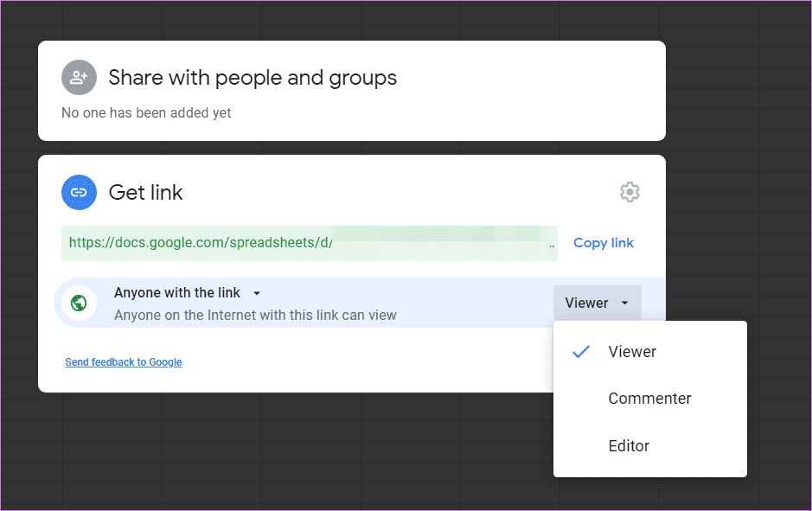This screenshot has height=511, width=812.
Task: Click the add-person icon beside Share heading
Action: tap(79, 78)
